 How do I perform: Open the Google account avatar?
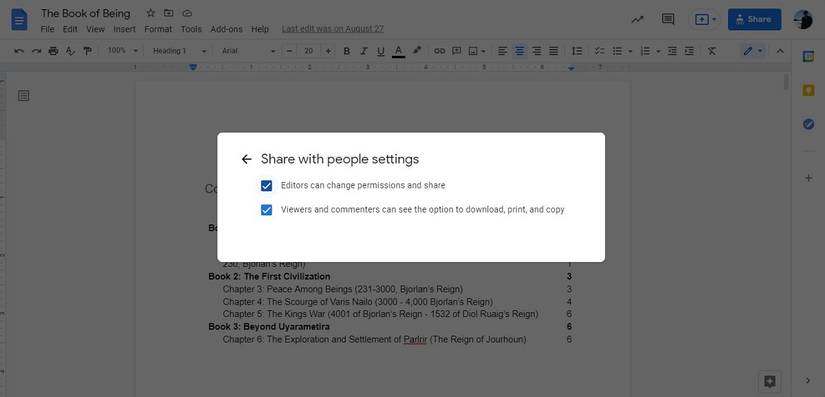pyautogui.click(x=803, y=19)
